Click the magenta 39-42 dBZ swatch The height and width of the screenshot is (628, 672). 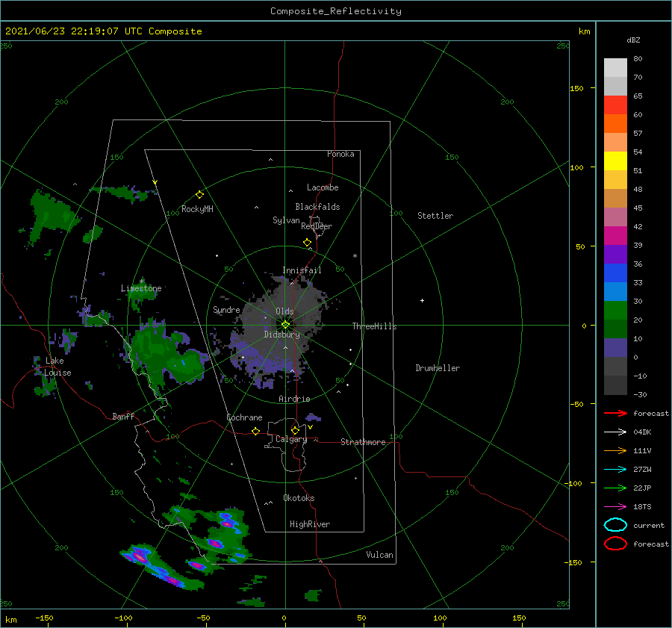(x=615, y=236)
